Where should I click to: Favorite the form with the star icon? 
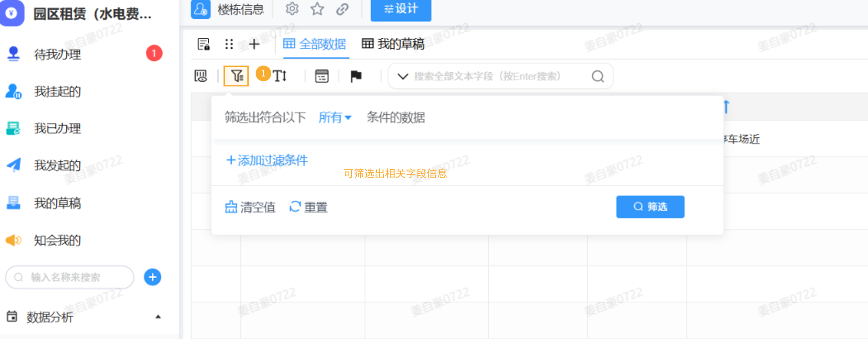(x=317, y=9)
